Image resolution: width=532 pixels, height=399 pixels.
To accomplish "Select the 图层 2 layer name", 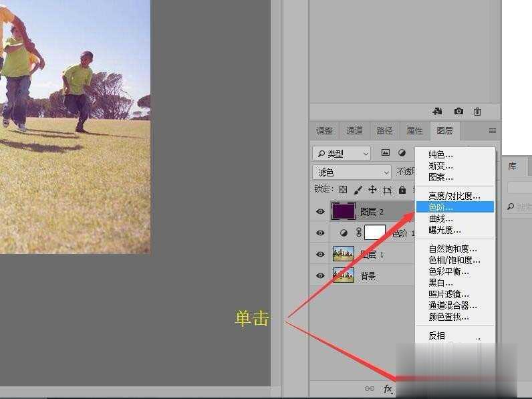I will pyautogui.click(x=372, y=212).
